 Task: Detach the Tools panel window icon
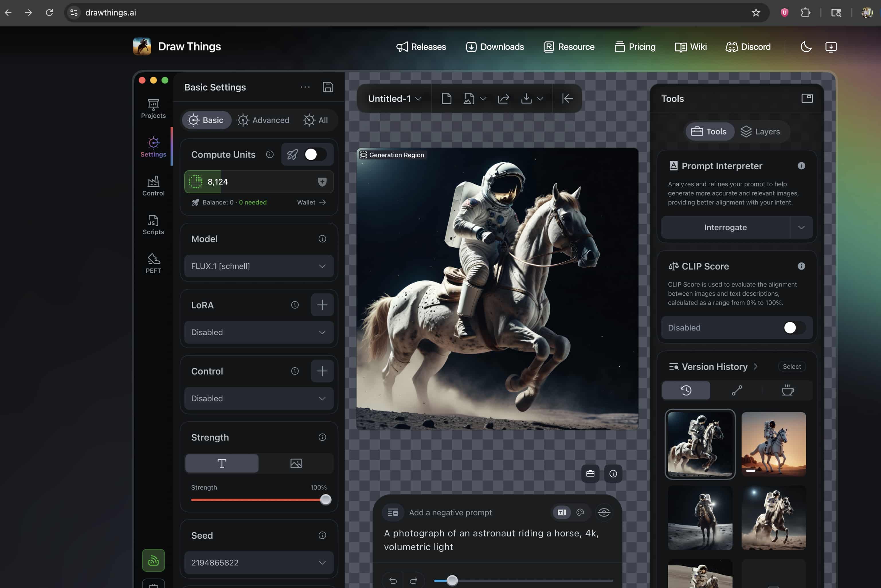coord(807,98)
